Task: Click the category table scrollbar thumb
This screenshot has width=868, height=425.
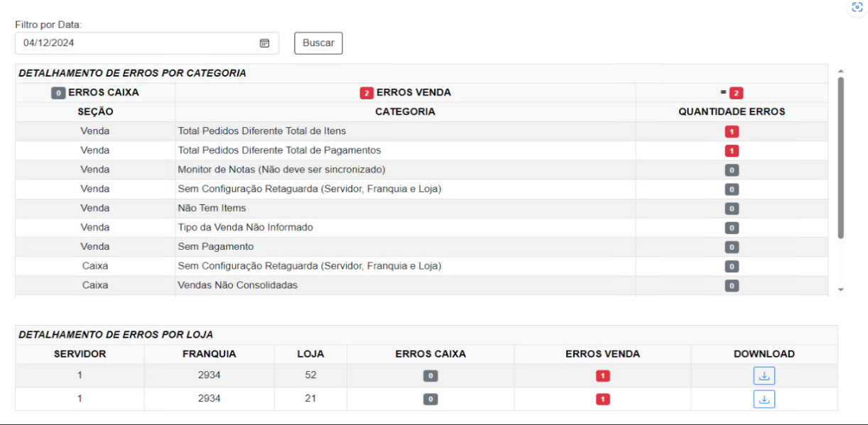Action: click(841, 156)
